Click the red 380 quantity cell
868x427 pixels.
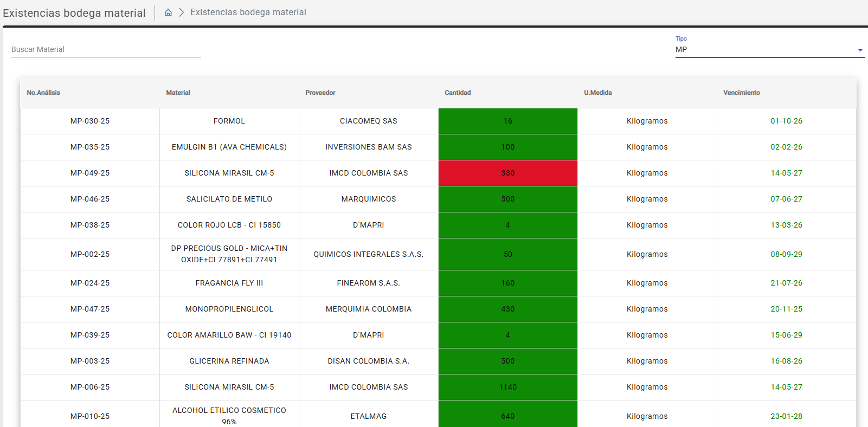(507, 173)
